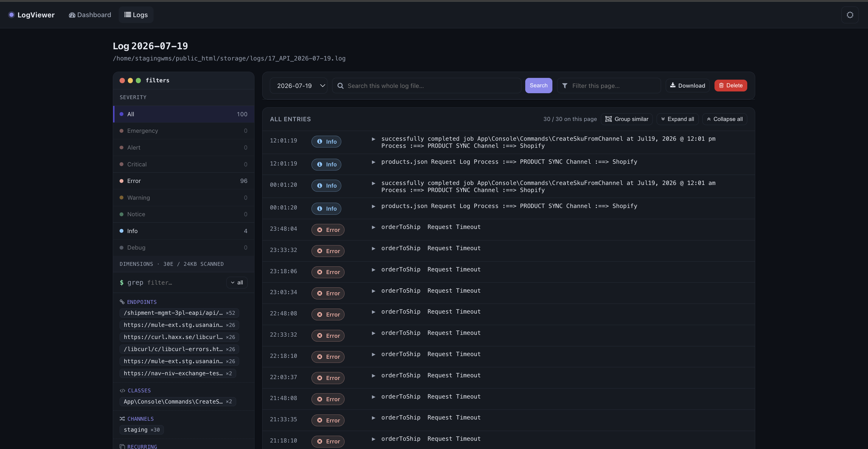868x449 pixels.
Task: Expand the 23:03:34 orderToShip entry
Action: pos(373,291)
